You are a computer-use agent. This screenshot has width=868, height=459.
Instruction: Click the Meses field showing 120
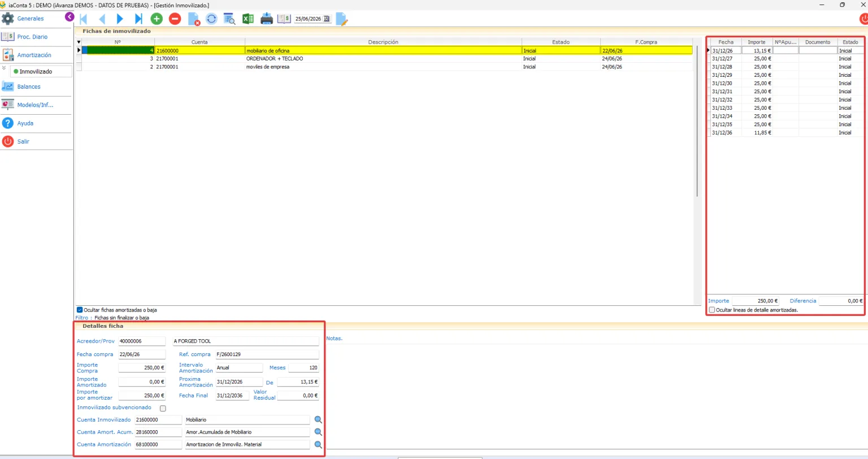click(303, 368)
